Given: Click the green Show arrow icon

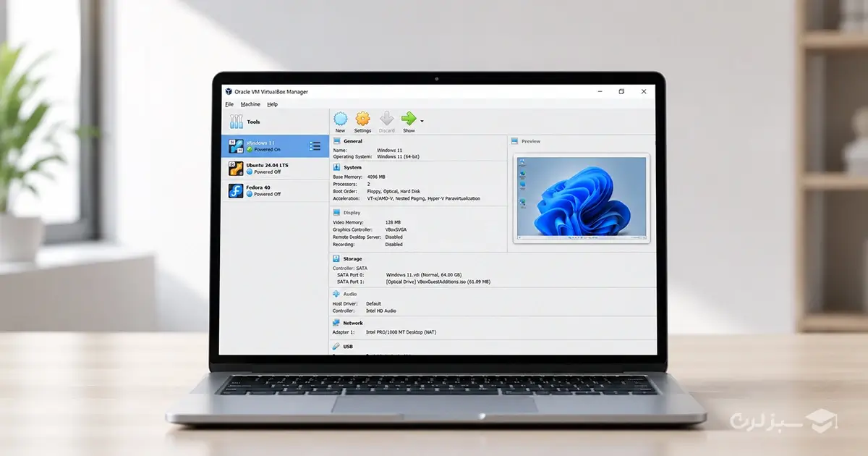Looking at the screenshot, I should click(409, 119).
